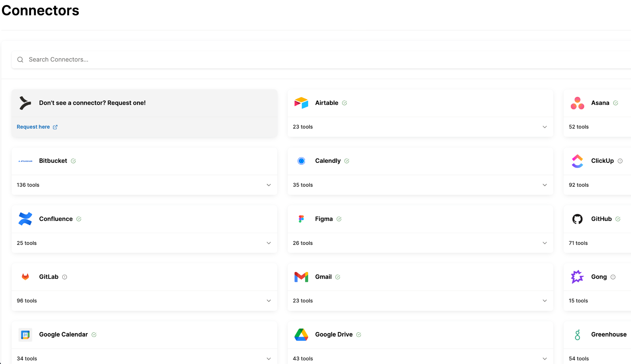Click the verified badge next to Calendly
Screen dimensions: 631x364
(347, 161)
